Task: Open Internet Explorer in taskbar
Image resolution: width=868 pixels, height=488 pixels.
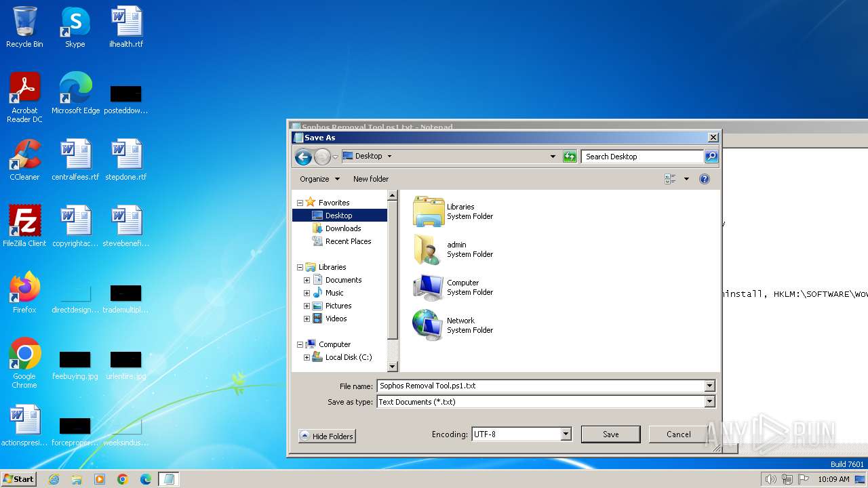Action: click(x=54, y=479)
